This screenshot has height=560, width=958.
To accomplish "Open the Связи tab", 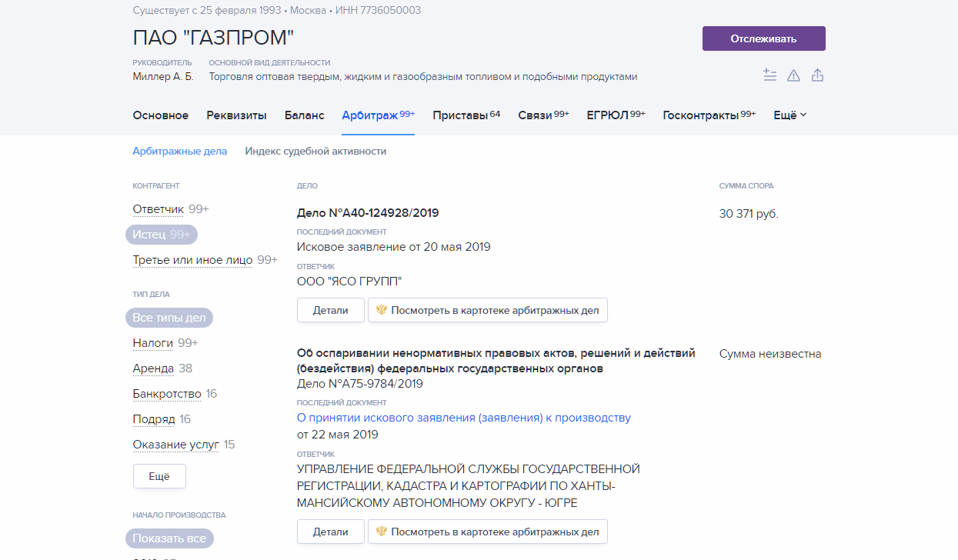I will [543, 115].
